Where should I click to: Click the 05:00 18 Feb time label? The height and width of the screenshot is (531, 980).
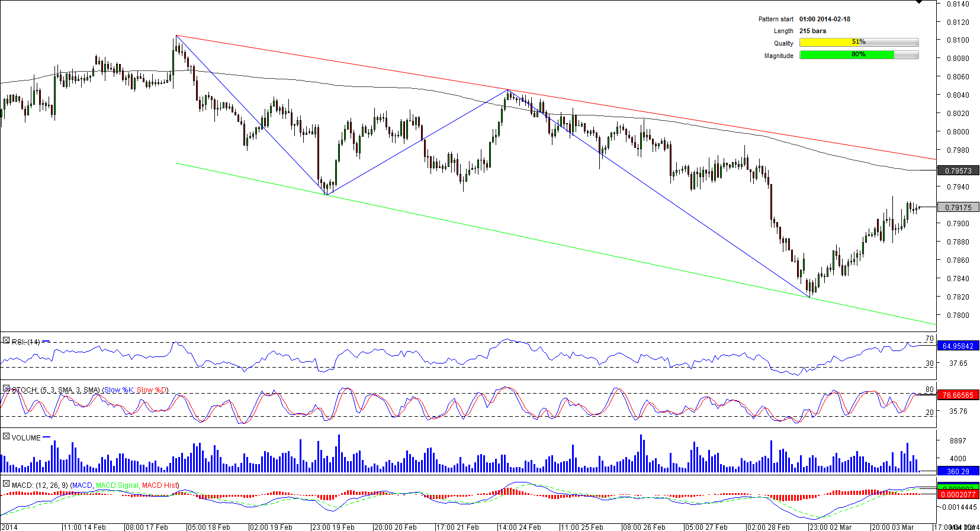[x=209, y=527]
